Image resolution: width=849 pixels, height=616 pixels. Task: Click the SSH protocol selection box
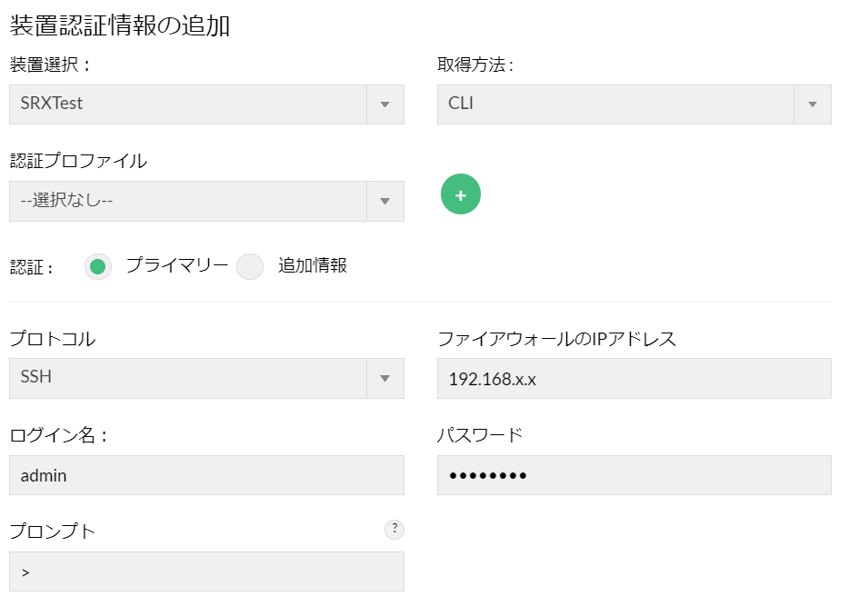(188, 378)
